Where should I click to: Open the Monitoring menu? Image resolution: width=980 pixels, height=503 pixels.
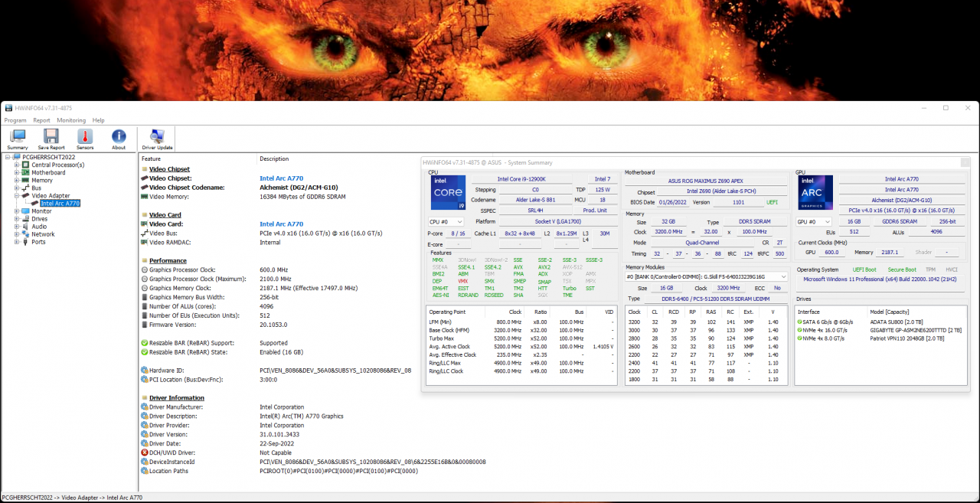click(x=71, y=120)
